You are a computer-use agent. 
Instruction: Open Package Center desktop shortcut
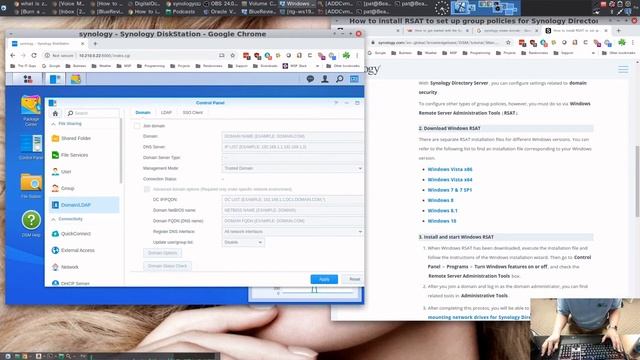point(31,110)
